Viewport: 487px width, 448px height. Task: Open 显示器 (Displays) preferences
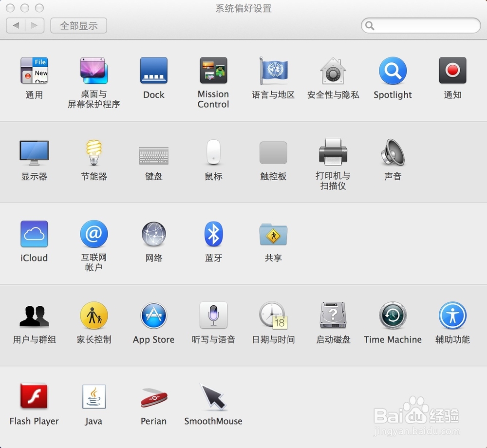34,152
